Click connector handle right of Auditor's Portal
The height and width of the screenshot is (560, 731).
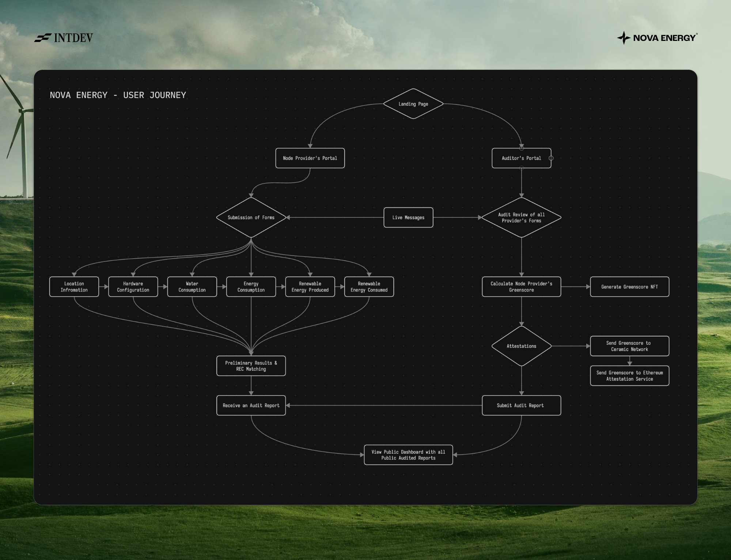pyautogui.click(x=551, y=158)
